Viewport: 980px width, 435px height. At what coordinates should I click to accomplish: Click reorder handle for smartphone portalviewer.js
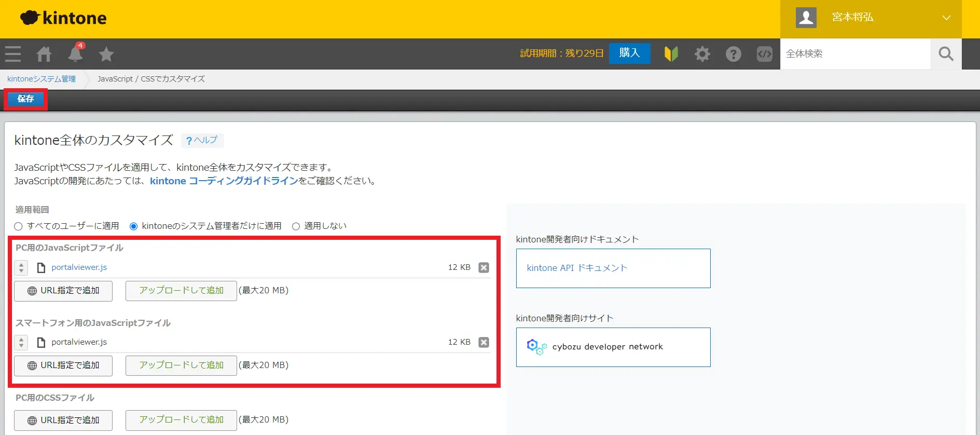pyautogui.click(x=21, y=342)
